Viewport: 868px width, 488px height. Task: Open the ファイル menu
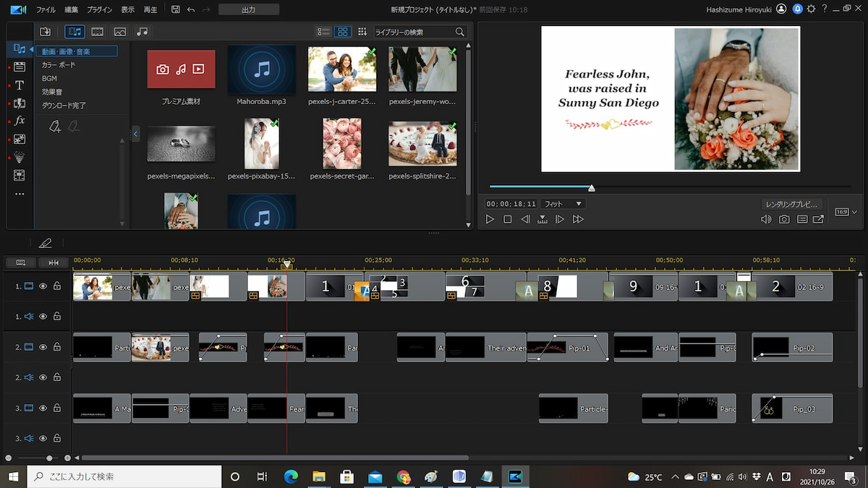tap(46, 10)
